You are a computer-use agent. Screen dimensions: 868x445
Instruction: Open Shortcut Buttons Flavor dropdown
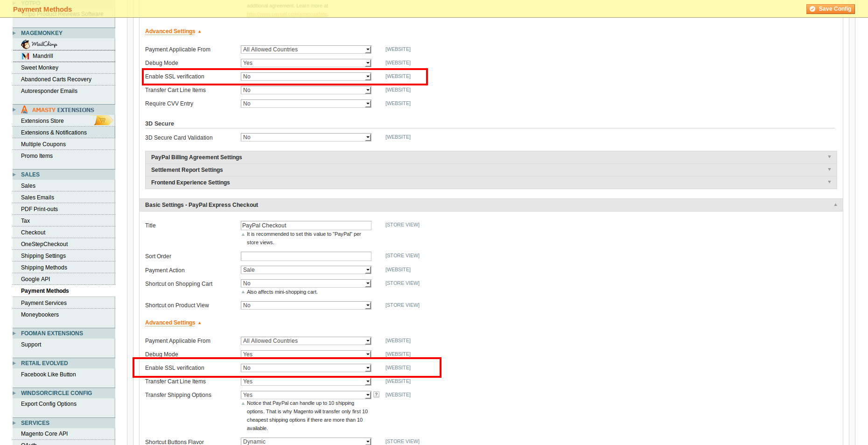306,441
